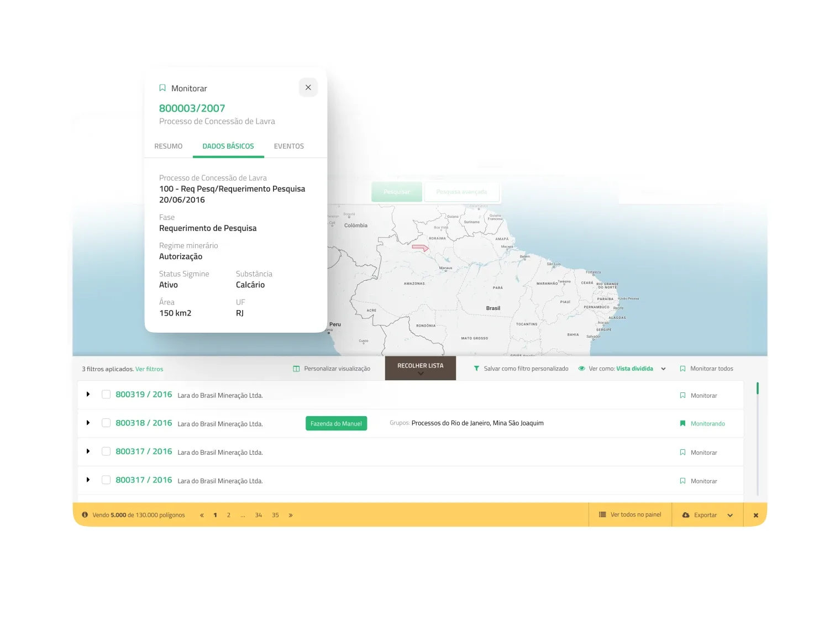Open Ver todos no painel
Screen dimensions: 840x630
pyautogui.click(x=636, y=514)
